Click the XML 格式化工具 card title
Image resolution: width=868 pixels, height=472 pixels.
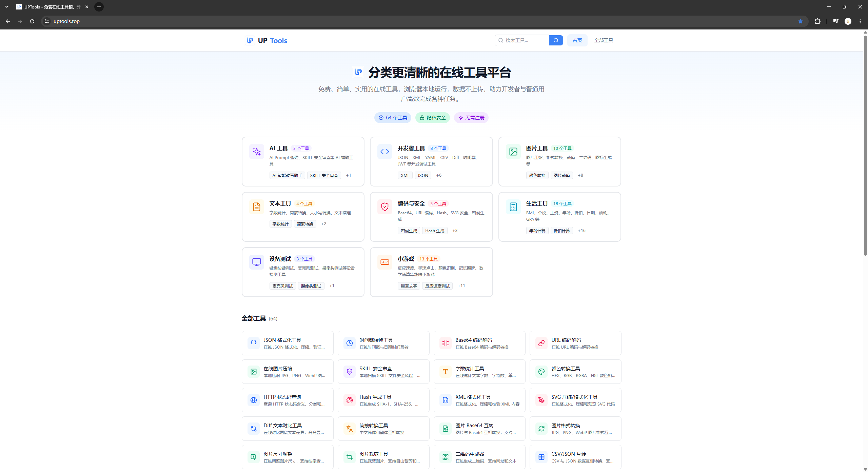(473, 397)
